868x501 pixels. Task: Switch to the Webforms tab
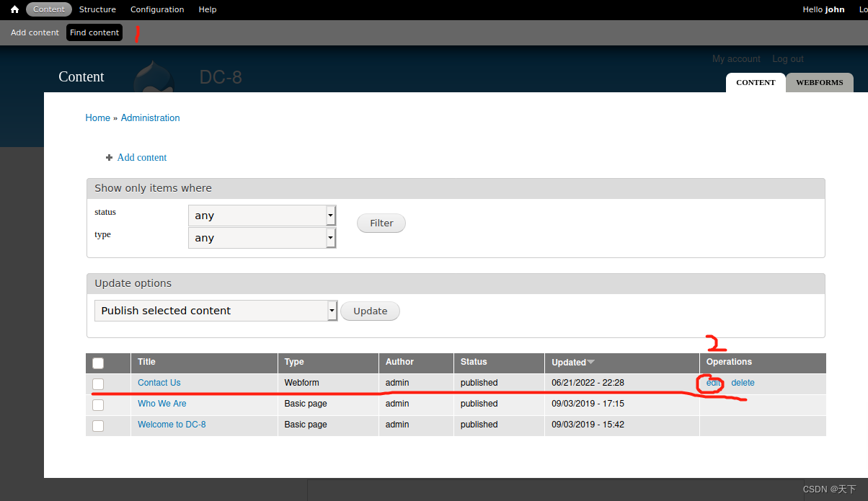click(819, 82)
